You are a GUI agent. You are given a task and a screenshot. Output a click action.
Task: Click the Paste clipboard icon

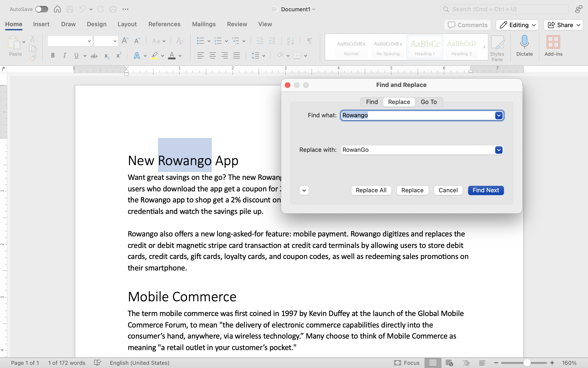[14, 43]
